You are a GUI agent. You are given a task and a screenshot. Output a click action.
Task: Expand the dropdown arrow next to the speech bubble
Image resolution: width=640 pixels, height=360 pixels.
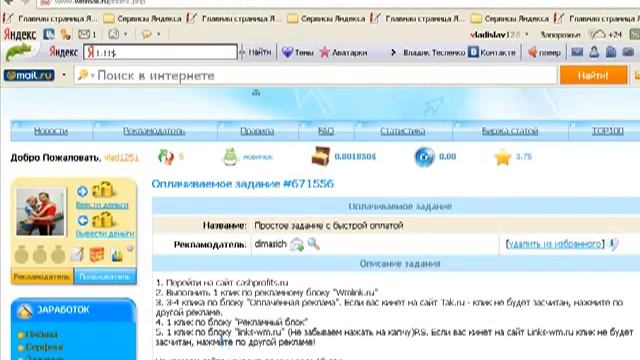pos(158,34)
